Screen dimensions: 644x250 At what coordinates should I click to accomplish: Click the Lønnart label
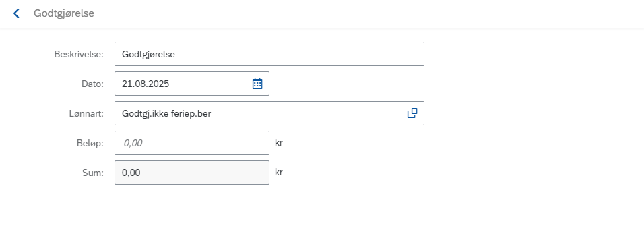pyautogui.click(x=86, y=113)
